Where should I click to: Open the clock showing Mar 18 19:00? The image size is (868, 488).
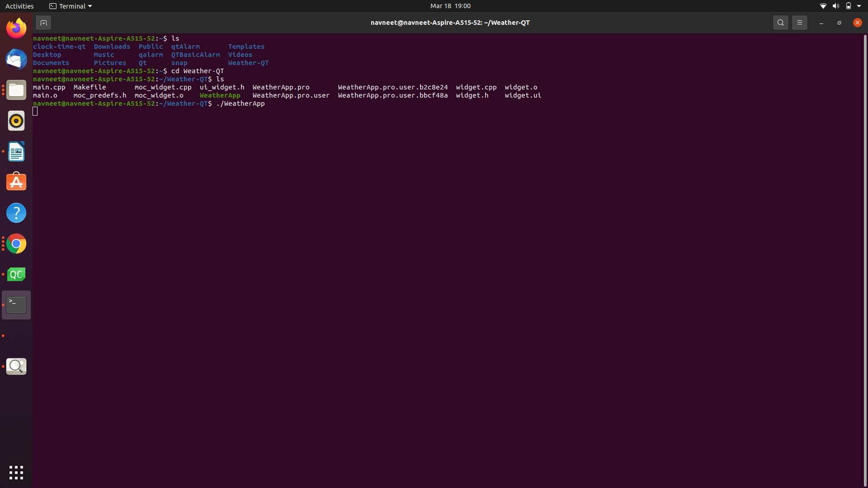[450, 6]
